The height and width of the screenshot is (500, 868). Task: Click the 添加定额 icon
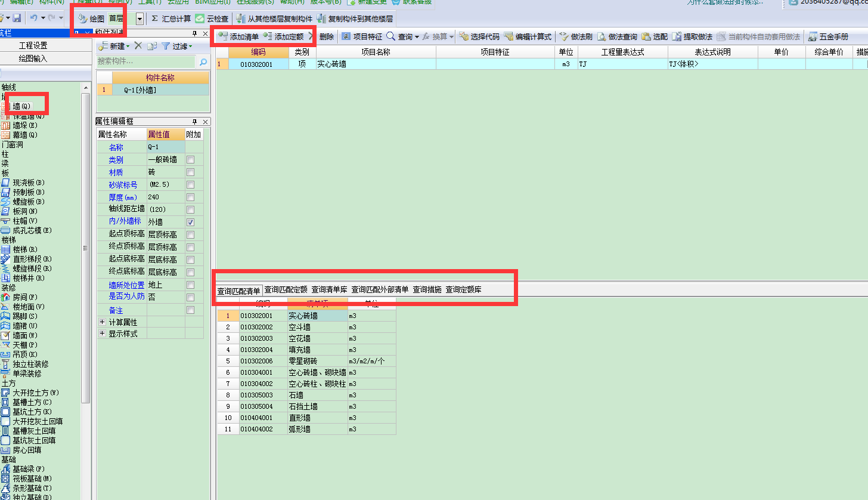pos(268,36)
